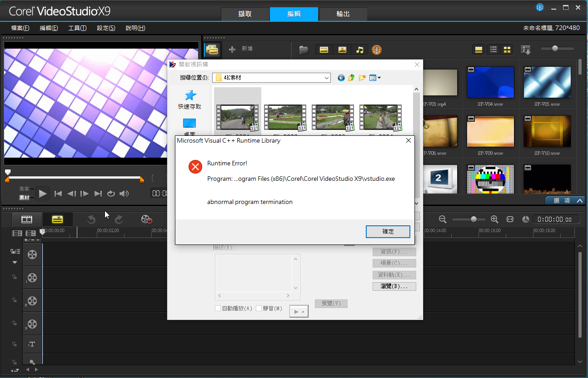Click the redo arrow in timeline toolbar
Viewport: 588px width, 378px height.
pyautogui.click(x=119, y=219)
